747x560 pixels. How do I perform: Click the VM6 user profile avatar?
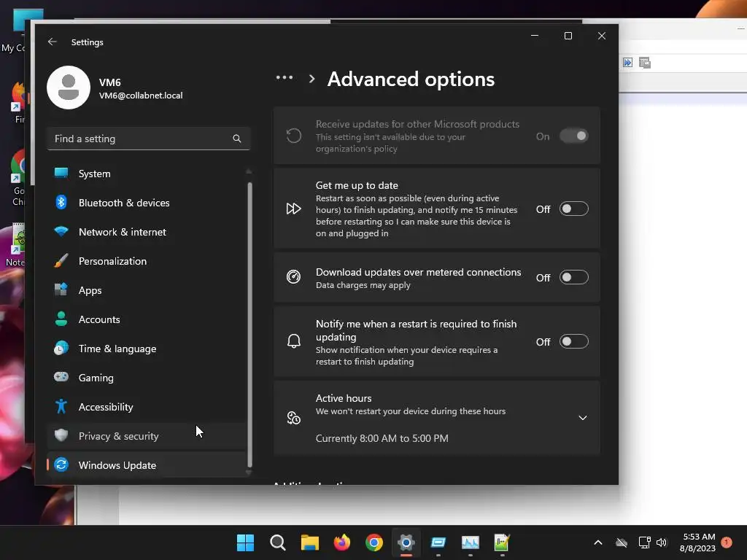(x=69, y=87)
